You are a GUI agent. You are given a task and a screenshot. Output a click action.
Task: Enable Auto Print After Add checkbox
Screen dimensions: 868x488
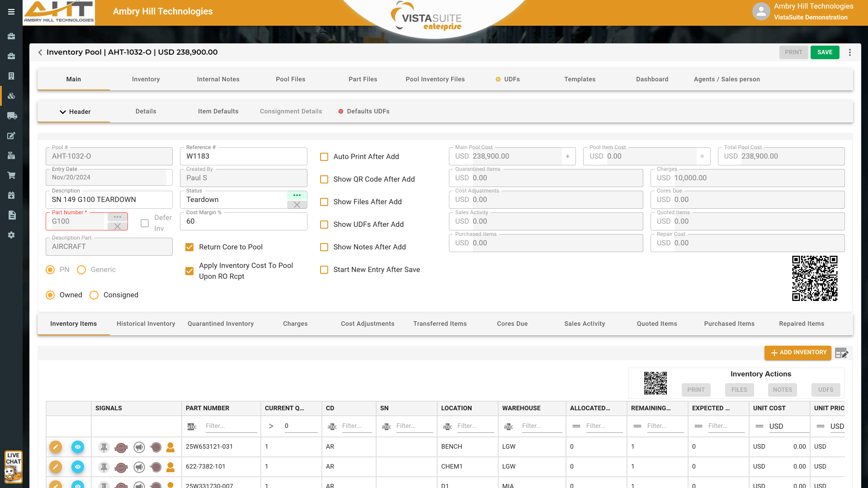coord(324,157)
